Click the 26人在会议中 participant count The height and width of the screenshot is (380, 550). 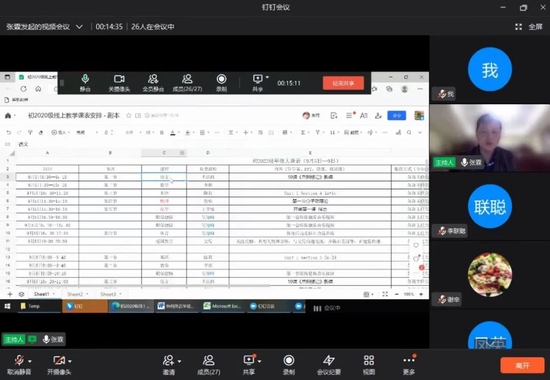(153, 27)
